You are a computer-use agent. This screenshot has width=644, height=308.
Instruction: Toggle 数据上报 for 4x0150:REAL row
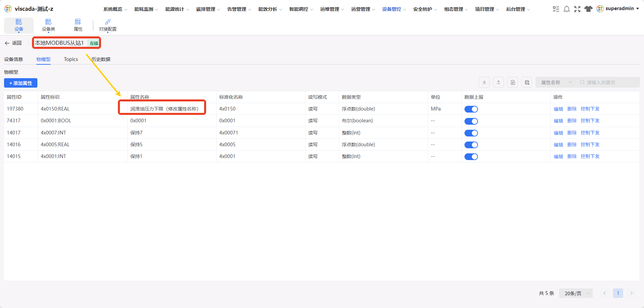471,109
